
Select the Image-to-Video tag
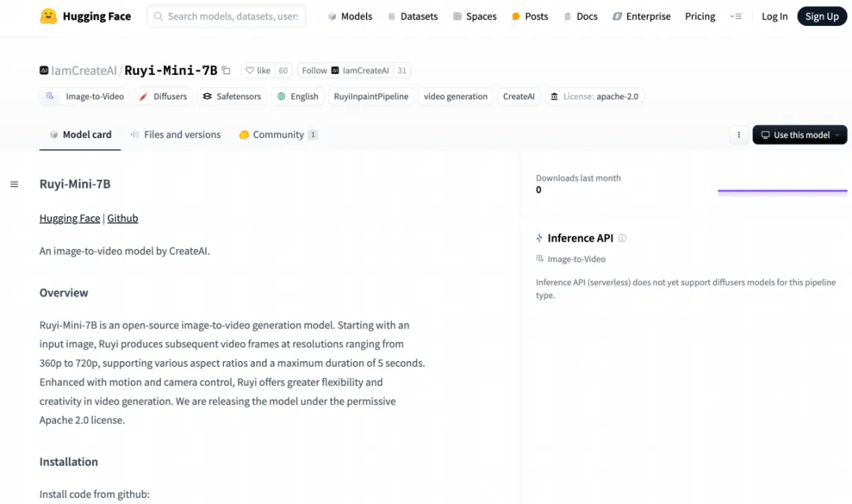[x=85, y=96]
